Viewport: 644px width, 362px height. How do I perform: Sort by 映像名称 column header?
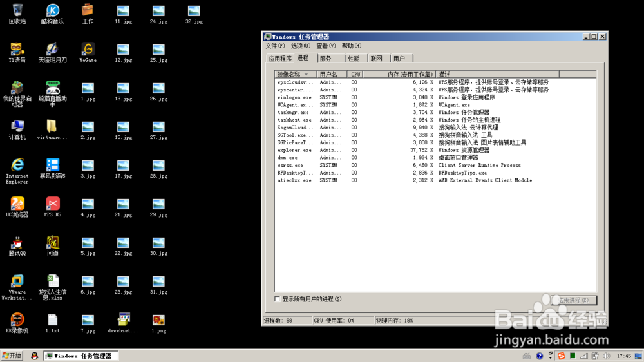pyautogui.click(x=296, y=74)
